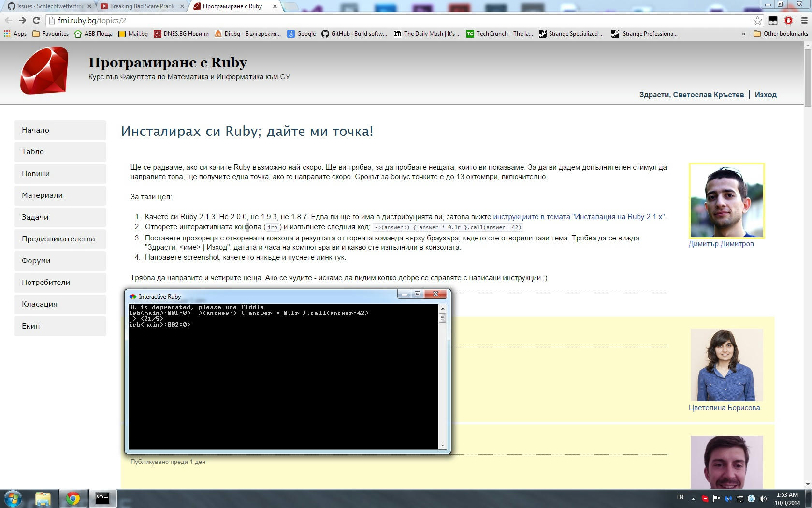Open Димитър Димитров profile link
Image resolution: width=812 pixels, height=508 pixels.
point(721,244)
